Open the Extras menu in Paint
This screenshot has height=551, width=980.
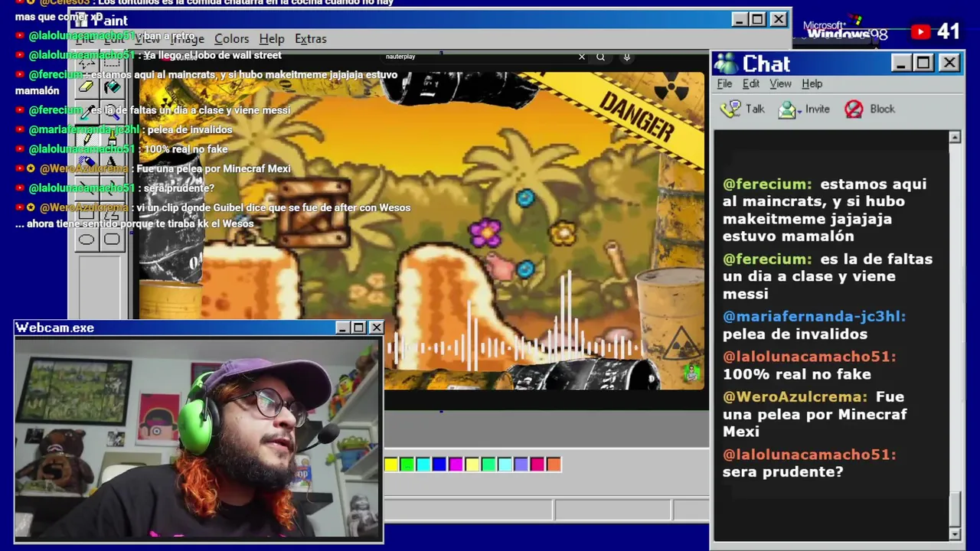coord(310,39)
